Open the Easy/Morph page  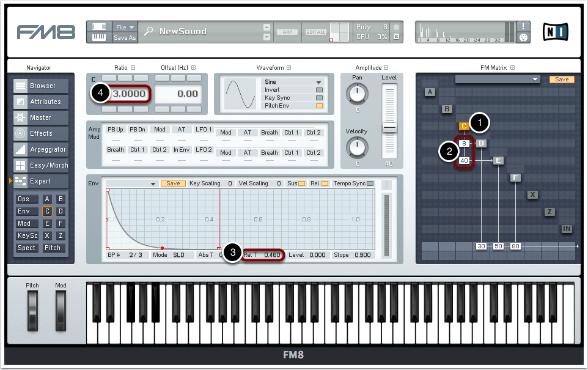pos(42,166)
